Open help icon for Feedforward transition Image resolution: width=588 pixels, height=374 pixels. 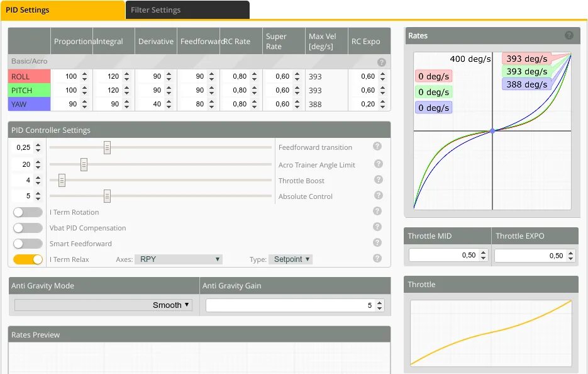[x=377, y=147]
